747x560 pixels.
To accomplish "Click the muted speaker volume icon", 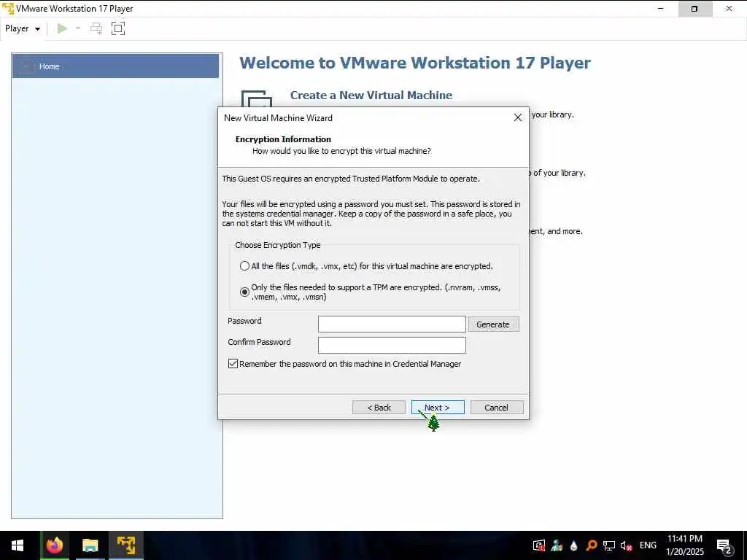I will point(626,545).
